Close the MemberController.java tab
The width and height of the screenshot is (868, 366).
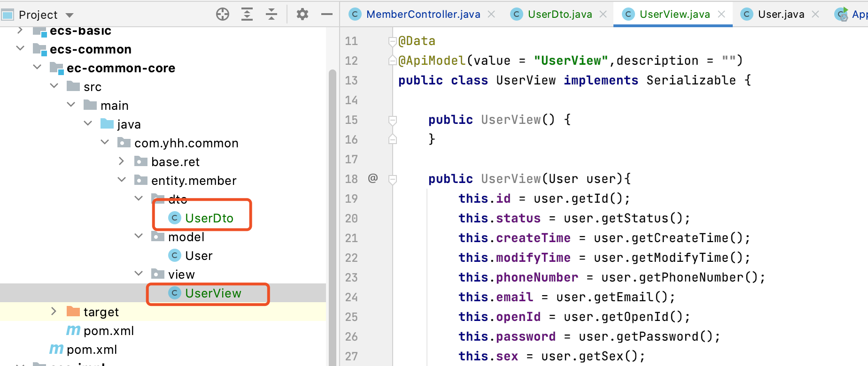pyautogui.click(x=491, y=14)
